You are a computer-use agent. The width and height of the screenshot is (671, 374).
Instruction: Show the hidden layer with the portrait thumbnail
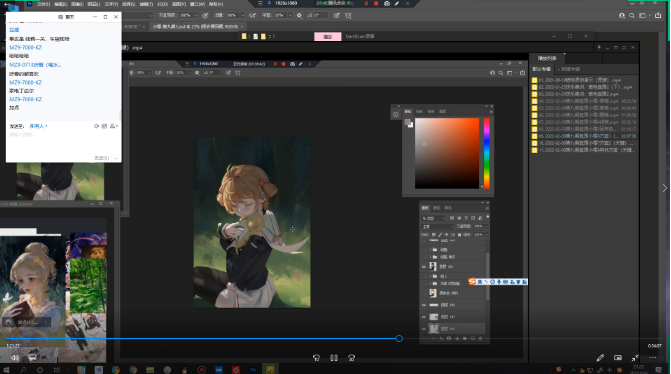click(424, 293)
